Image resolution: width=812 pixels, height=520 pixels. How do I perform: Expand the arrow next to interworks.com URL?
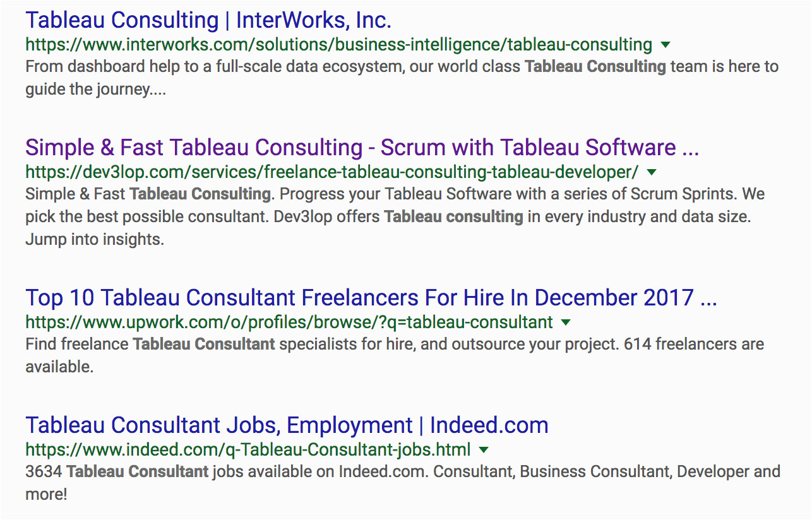pyautogui.click(x=665, y=45)
